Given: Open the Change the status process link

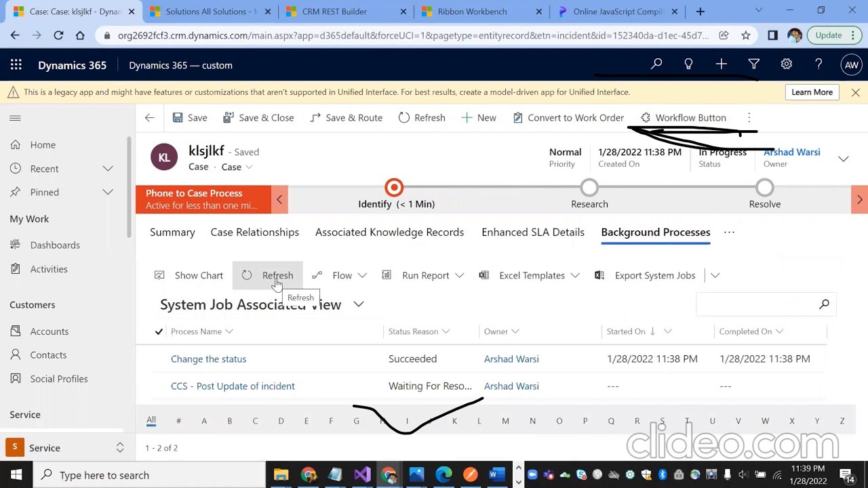Looking at the screenshot, I should point(208,359).
